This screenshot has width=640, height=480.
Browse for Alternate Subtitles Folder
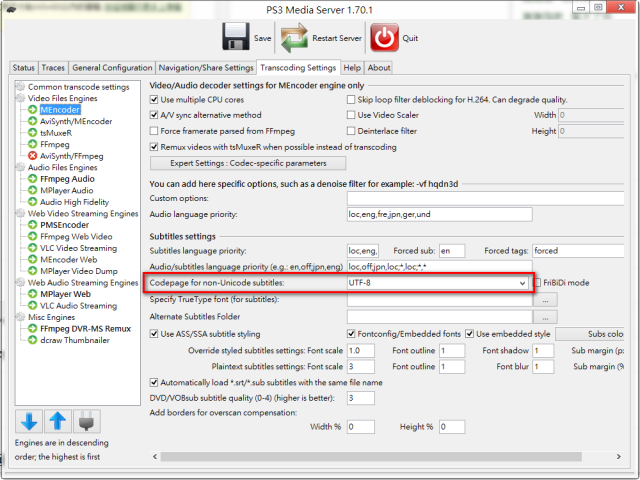pos(545,317)
